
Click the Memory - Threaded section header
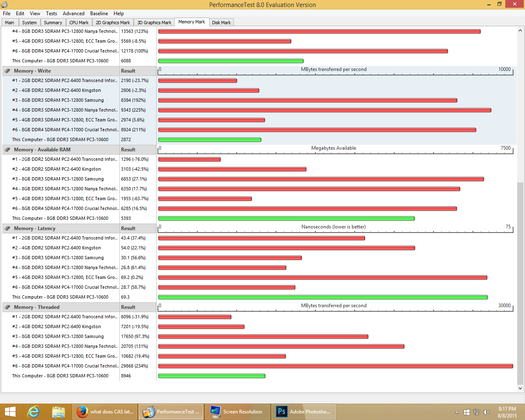click(61, 307)
